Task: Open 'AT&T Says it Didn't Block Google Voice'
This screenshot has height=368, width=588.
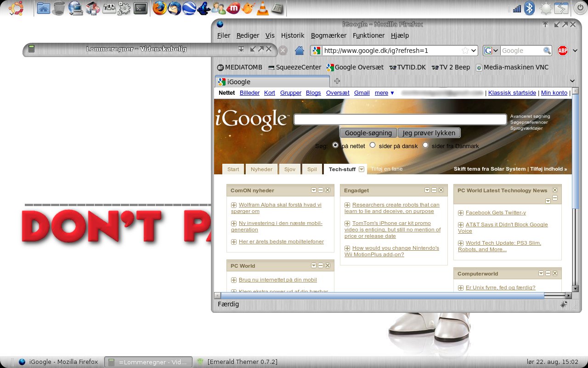Action: [503, 228]
